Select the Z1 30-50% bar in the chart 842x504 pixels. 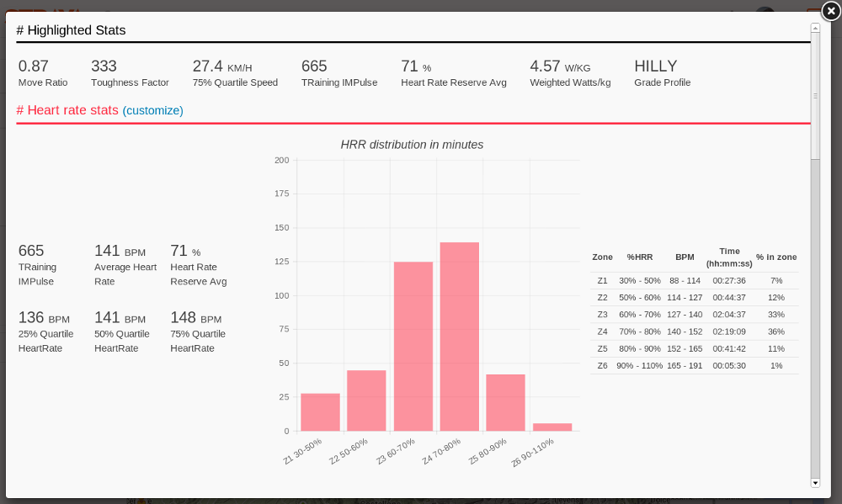click(x=320, y=412)
